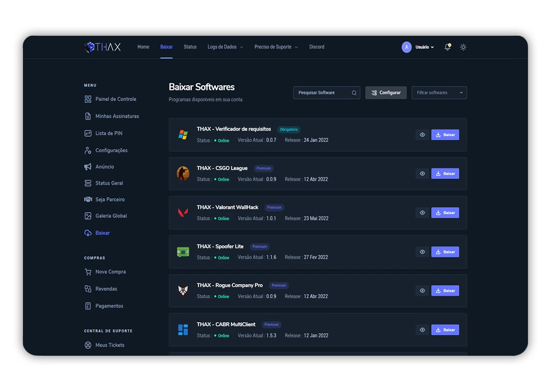
Task: Click the Anúncio megaphone icon
Action: pyautogui.click(x=88, y=167)
